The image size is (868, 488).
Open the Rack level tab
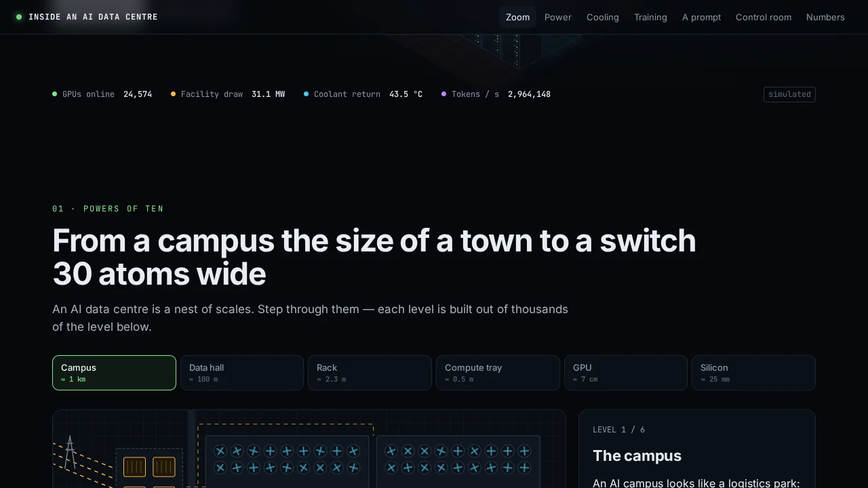(x=370, y=373)
